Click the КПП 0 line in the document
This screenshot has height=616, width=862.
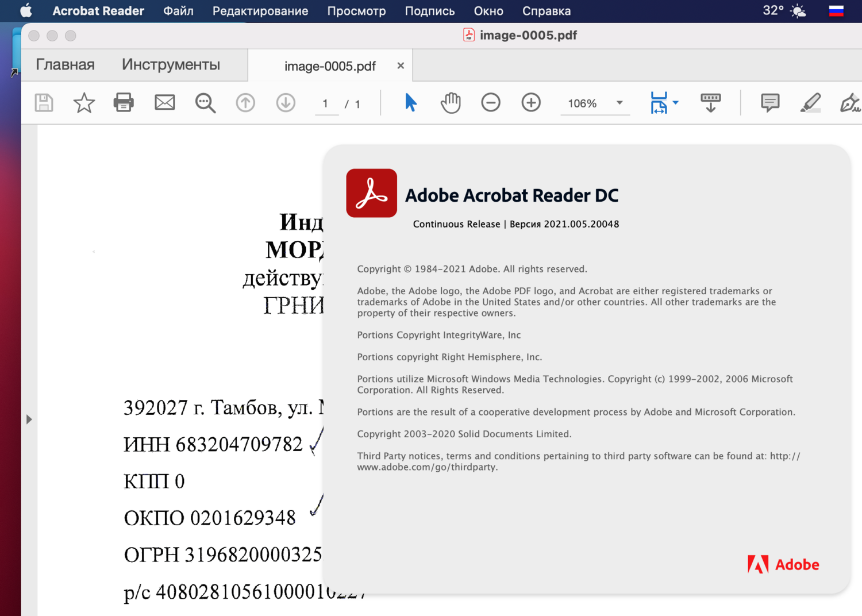click(x=154, y=481)
